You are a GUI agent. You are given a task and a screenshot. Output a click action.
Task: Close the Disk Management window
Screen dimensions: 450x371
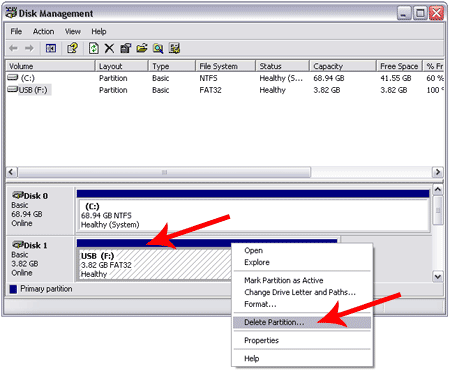click(436, 13)
